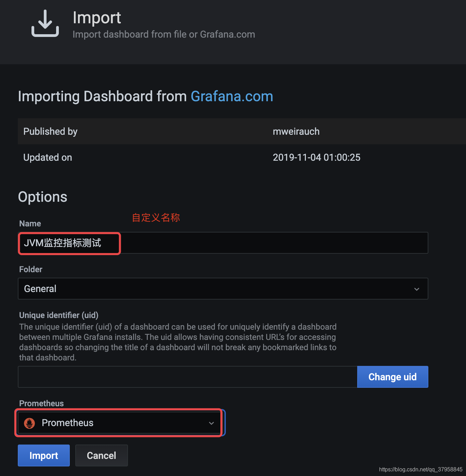This screenshot has height=476, width=466.
Task: Click the publisher name mweirauch
Action: [296, 132]
